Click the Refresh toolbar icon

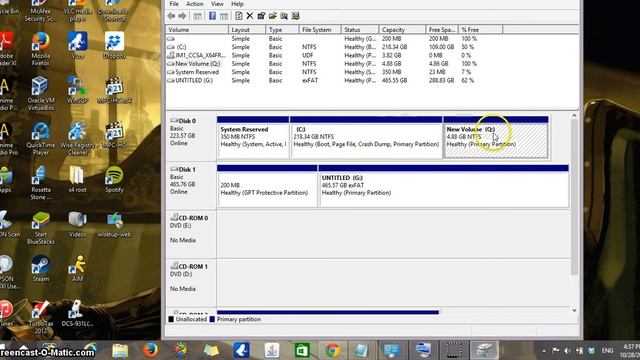tap(239, 16)
